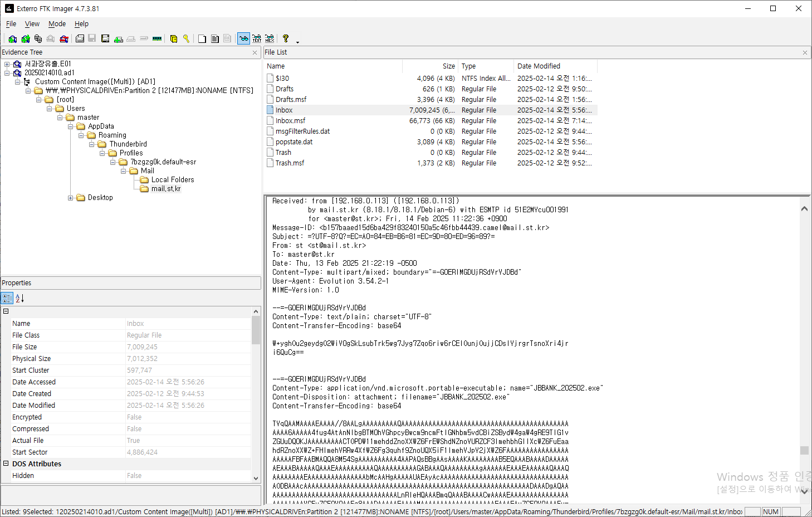The image size is (812, 517).
Task: Click the grayed floppy Export Disk Image icon
Action: click(x=92, y=38)
